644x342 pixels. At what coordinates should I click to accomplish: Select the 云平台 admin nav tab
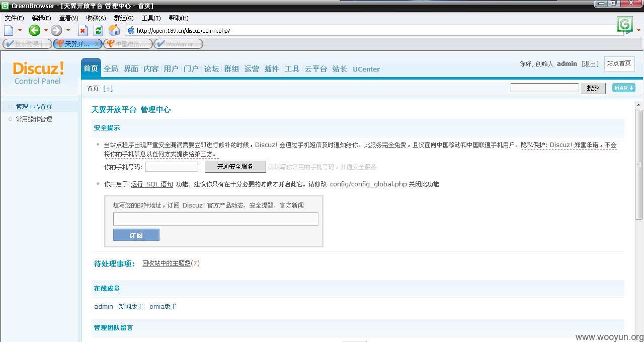[x=316, y=69]
